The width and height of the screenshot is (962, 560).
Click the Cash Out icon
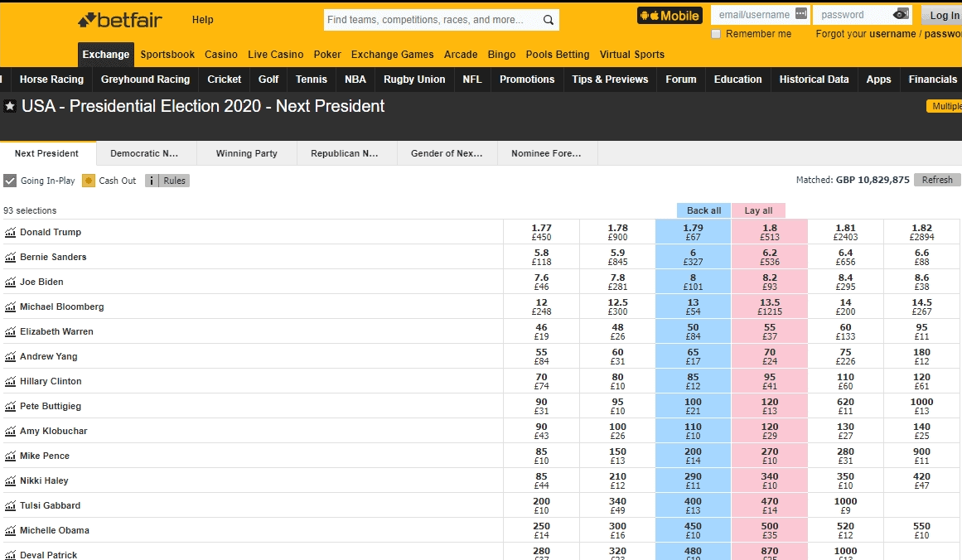89,181
